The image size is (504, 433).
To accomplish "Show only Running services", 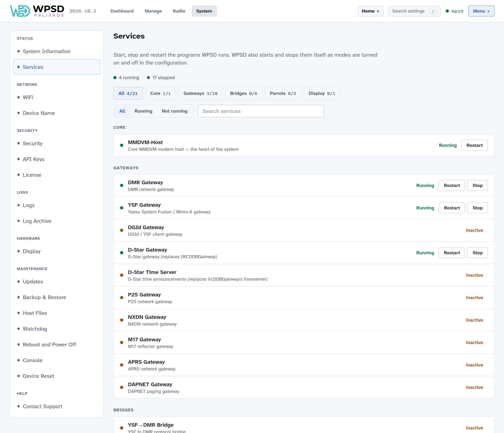I will tap(144, 111).
